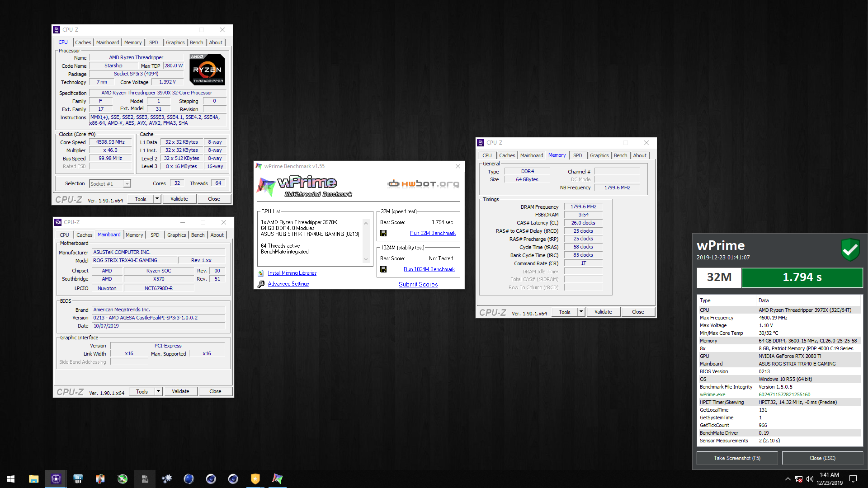Click the save icon for 1024M score
The height and width of the screenshot is (488, 868).
(383, 269)
